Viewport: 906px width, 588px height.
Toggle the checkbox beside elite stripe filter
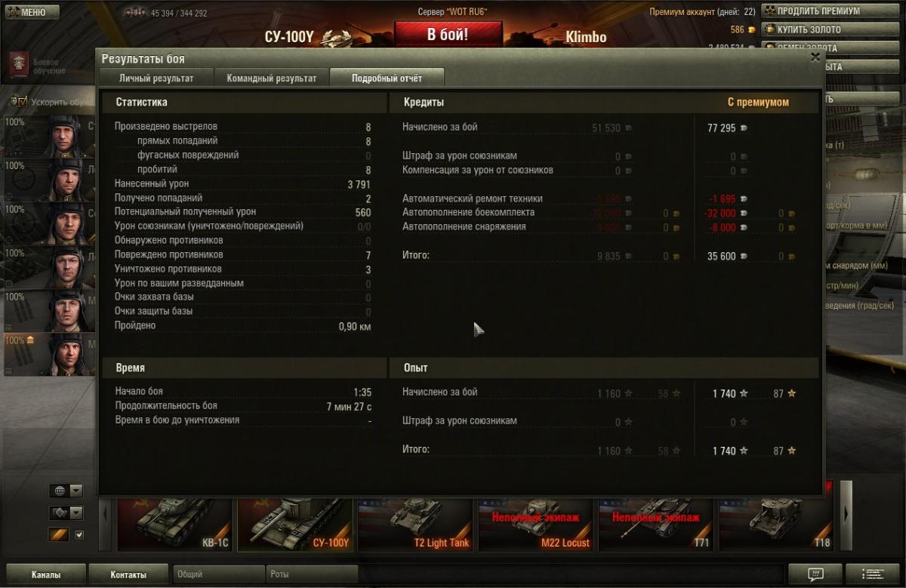tap(79, 535)
